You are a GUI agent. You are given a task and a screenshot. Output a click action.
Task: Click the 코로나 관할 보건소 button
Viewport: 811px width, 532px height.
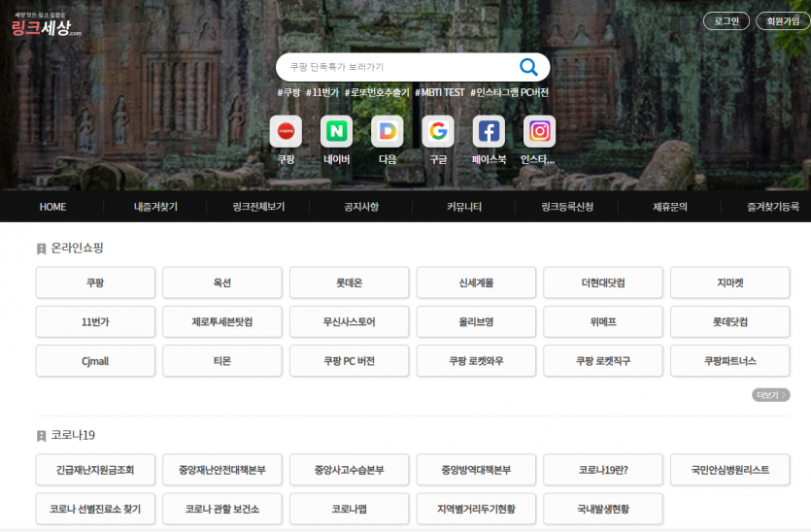[x=222, y=510]
